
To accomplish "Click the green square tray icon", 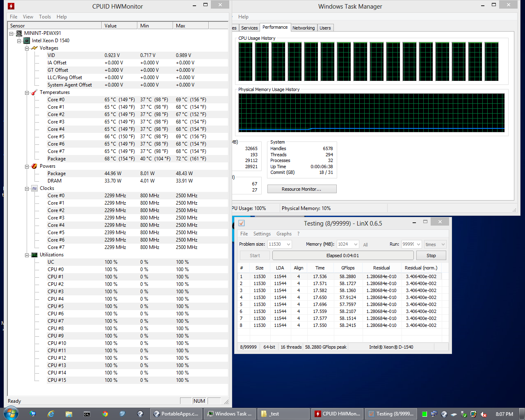I will click(425, 414).
